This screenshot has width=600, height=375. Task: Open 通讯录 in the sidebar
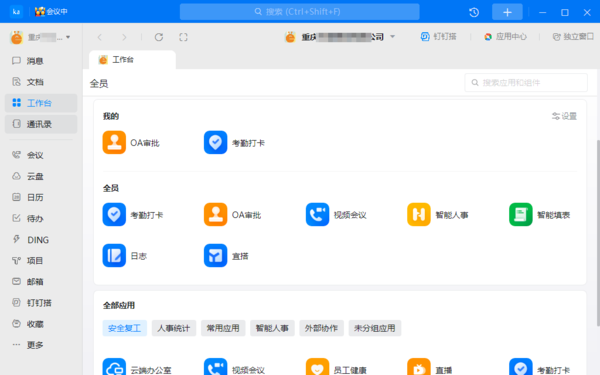(x=41, y=124)
